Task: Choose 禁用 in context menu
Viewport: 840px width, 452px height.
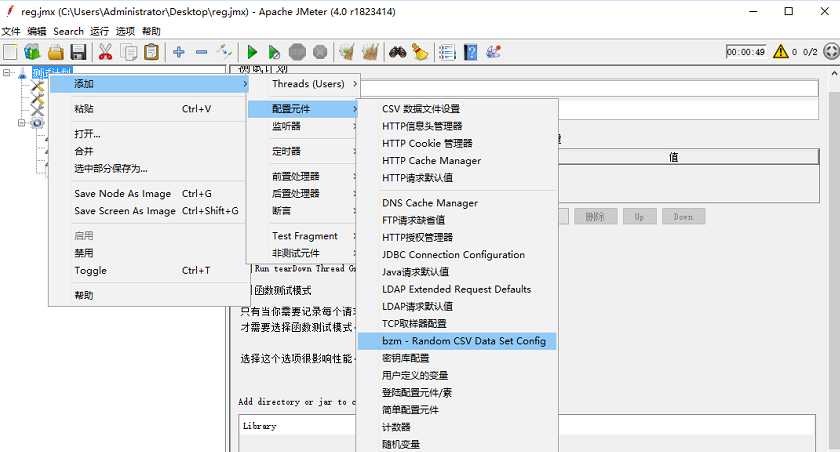Action: [x=148, y=253]
